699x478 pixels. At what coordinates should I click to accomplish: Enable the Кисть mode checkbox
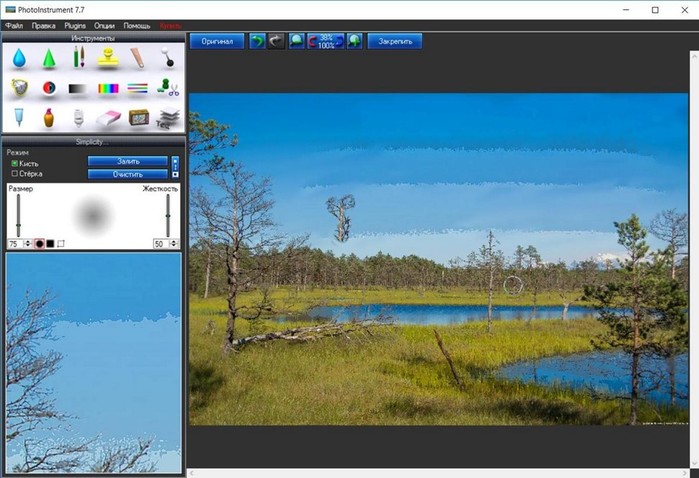(15, 164)
